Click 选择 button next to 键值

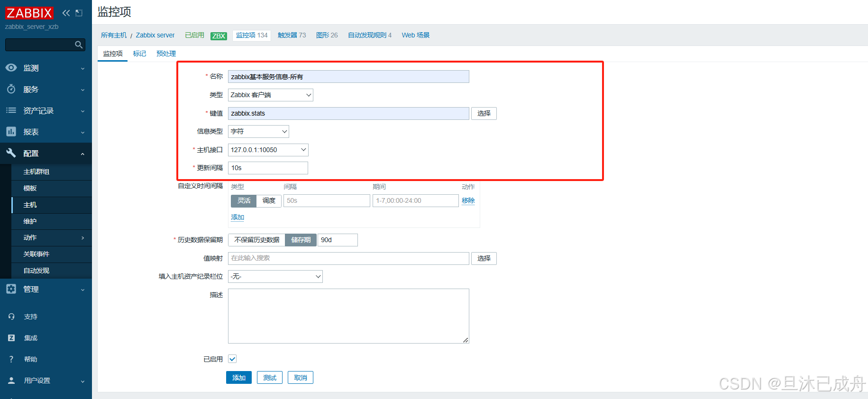point(484,113)
